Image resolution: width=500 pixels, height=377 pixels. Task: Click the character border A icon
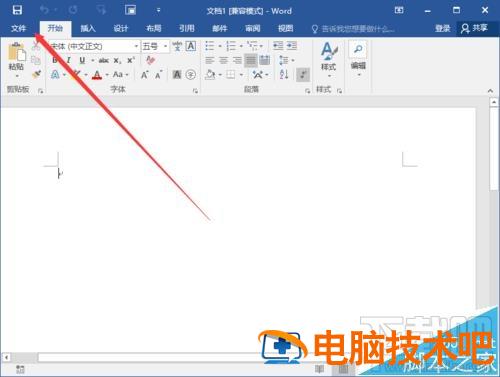(191, 46)
